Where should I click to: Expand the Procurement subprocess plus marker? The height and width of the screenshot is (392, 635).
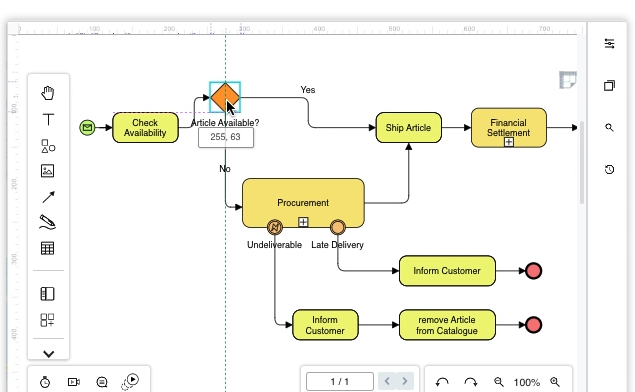click(303, 222)
